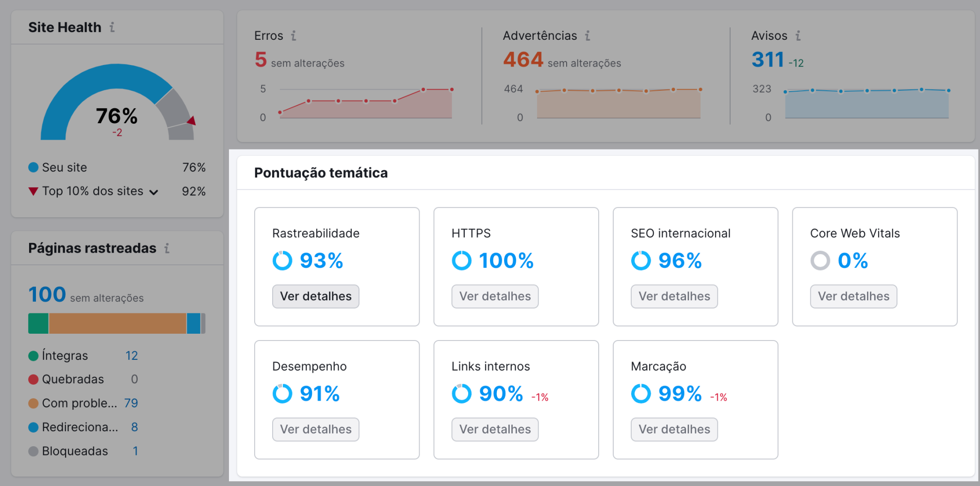Click the info icon next to Advertências
Image resolution: width=980 pixels, height=486 pixels.
coord(588,35)
